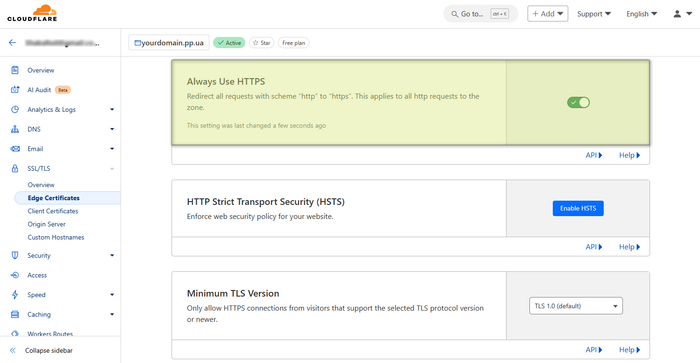Select Overview under SSL/TLS

pos(41,185)
